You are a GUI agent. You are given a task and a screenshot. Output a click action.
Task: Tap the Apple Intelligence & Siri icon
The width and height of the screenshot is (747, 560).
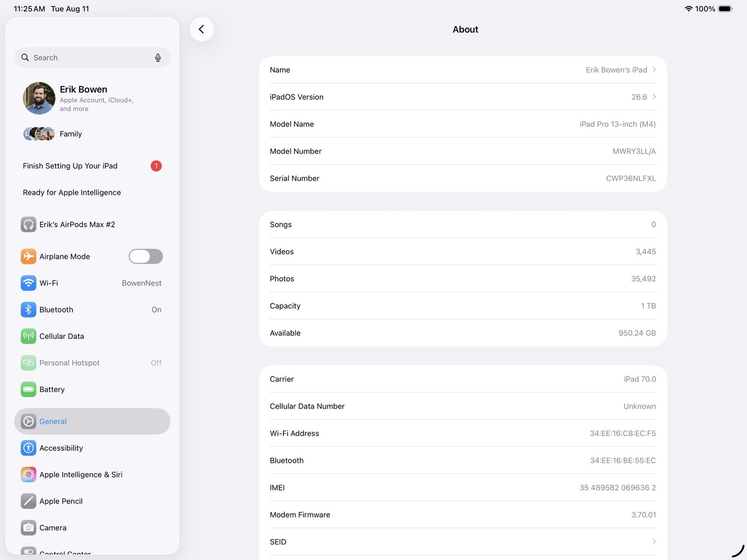click(28, 475)
